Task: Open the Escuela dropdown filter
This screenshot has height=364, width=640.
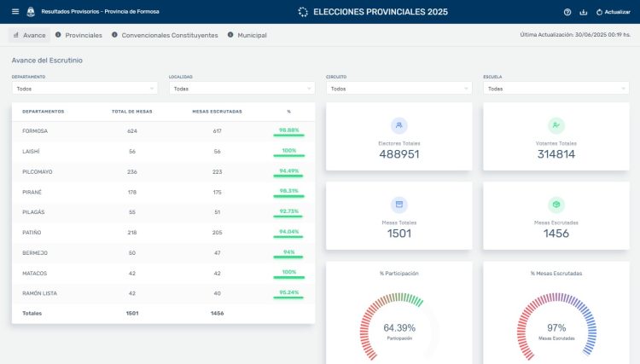Action: [556, 89]
